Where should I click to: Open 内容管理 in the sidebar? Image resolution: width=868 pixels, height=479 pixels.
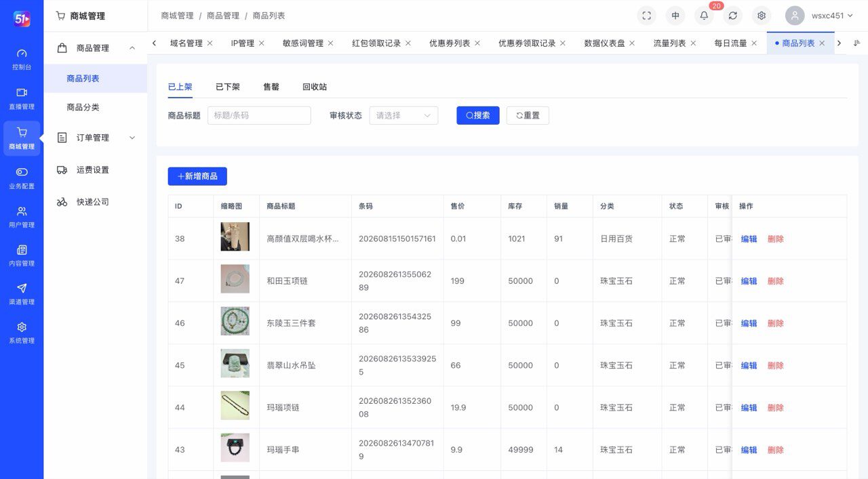22,255
